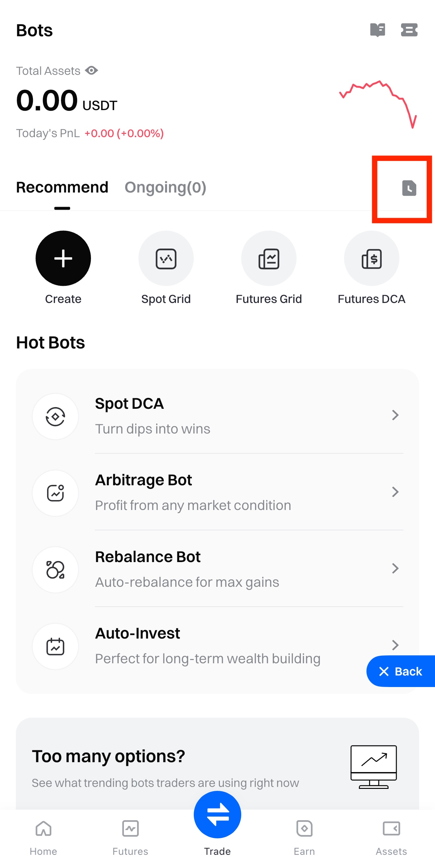
Task: Tap the black Create plus button
Action: (x=63, y=258)
